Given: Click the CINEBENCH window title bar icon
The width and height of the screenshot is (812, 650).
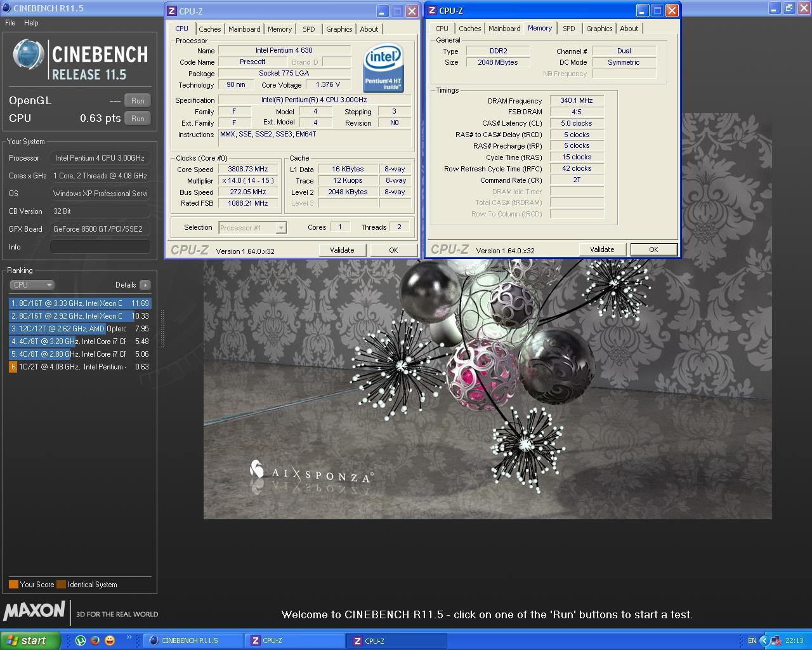Looking at the screenshot, I should 6,8.
